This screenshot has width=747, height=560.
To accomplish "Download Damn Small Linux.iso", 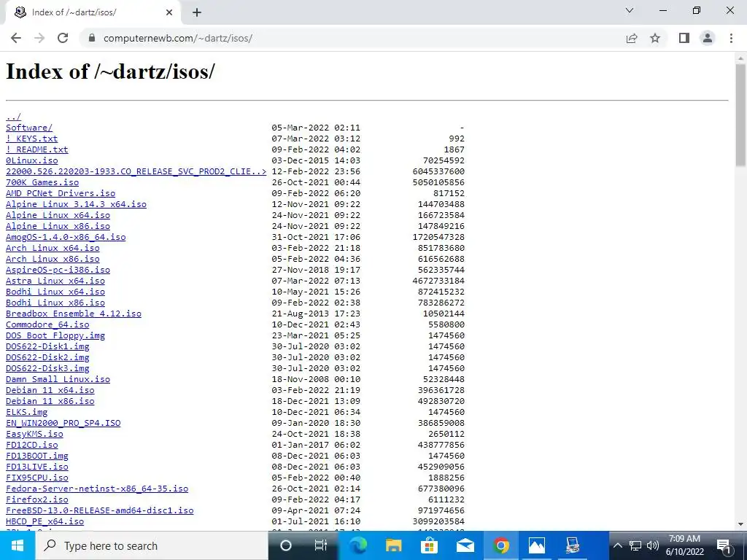I will pos(58,379).
